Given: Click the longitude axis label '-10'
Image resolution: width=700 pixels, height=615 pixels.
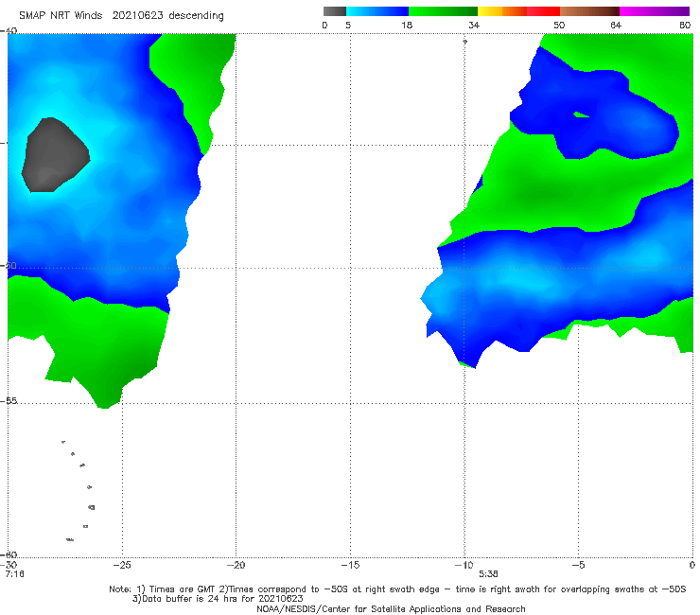Looking at the screenshot, I should [x=464, y=565].
